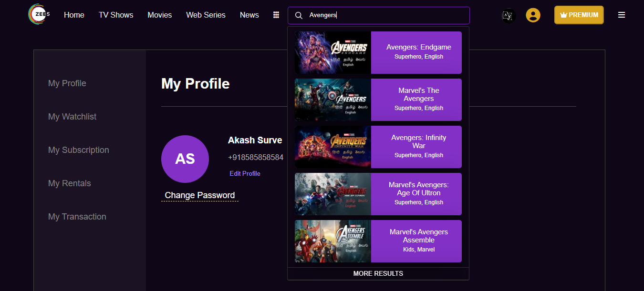644x291 pixels.
Task: Click the search magnifier icon
Action: tap(299, 15)
